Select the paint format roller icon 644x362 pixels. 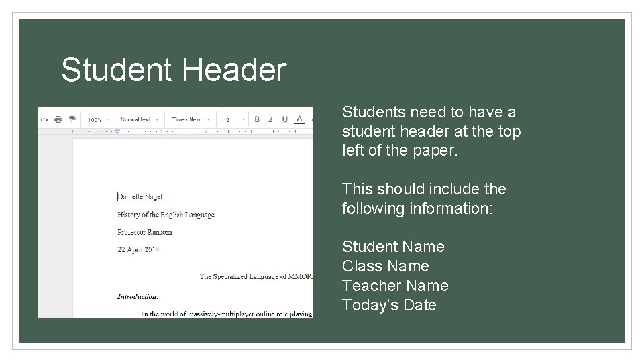pyautogui.click(x=72, y=119)
